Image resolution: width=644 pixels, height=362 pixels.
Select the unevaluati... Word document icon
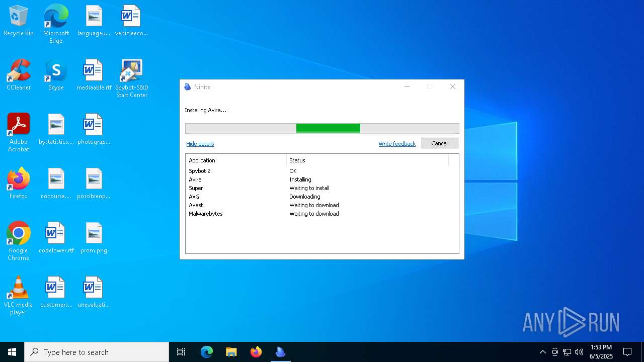click(x=94, y=293)
